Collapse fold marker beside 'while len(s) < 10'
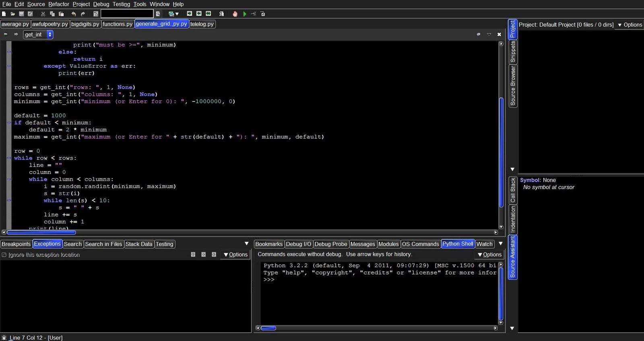This screenshot has width=644, height=341. click(x=9, y=200)
